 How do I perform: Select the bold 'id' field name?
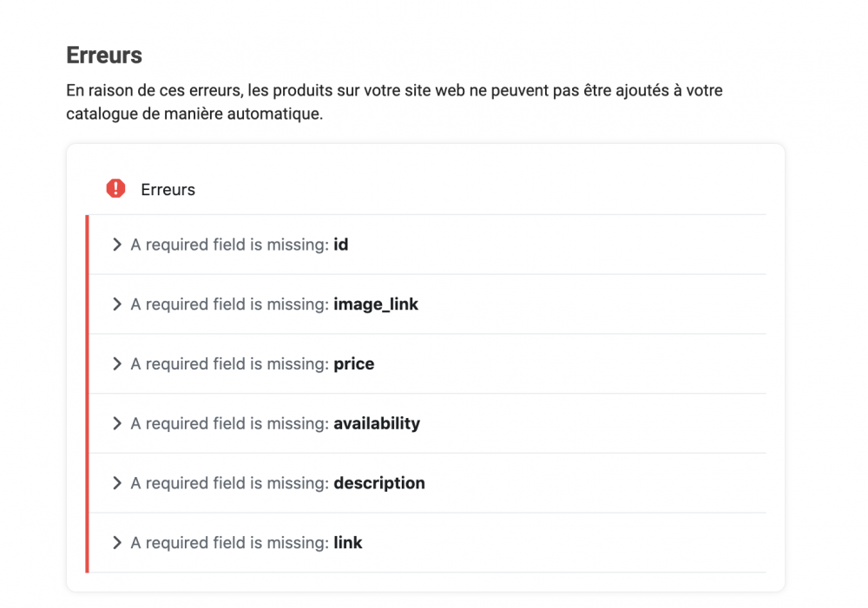tap(340, 245)
